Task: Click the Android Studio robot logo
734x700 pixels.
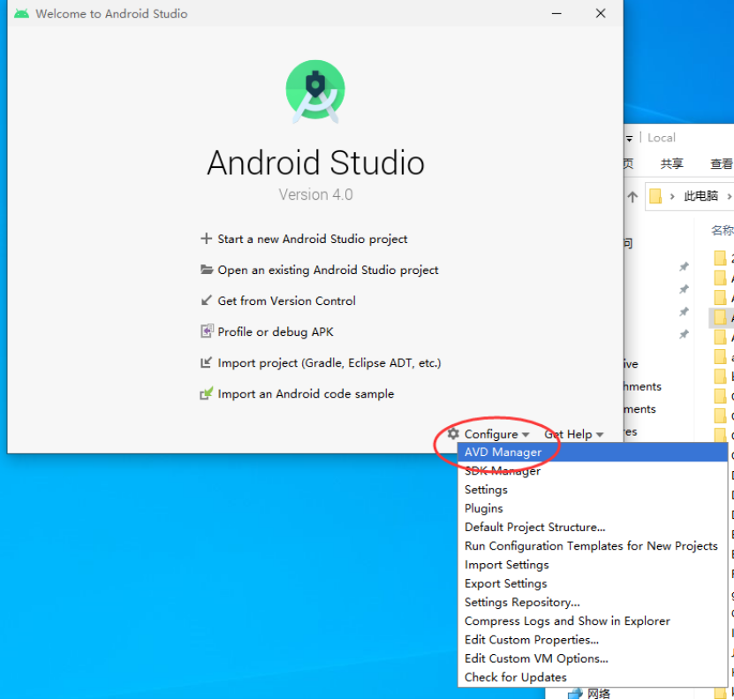Action: point(315,89)
